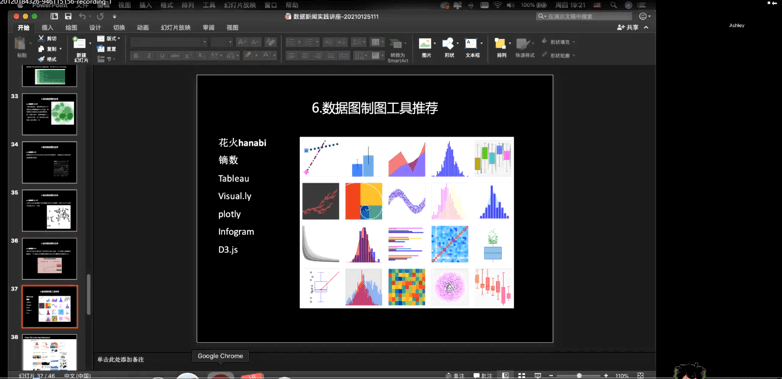This screenshot has width=782, height=379.
Task: Toggle normal view in status bar
Action: (x=506, y=376)
